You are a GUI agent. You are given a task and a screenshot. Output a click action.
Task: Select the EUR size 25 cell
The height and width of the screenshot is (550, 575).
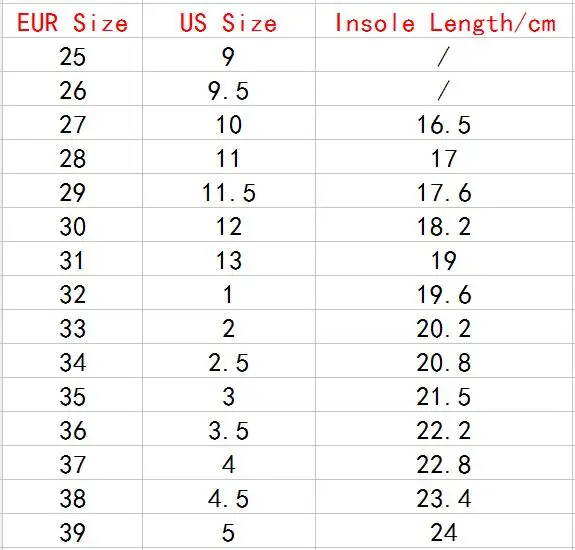point(73,55)
